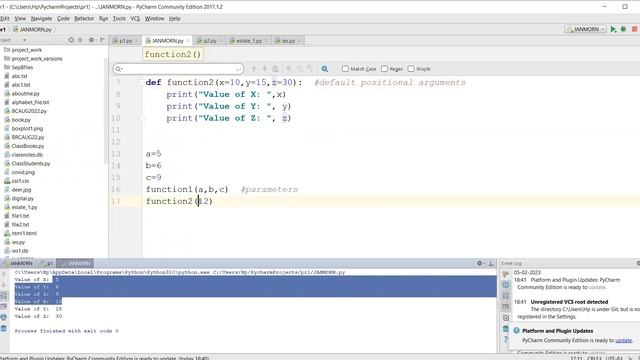The height and width of the screenshot is (360, 640).
Task: Go to previous search occurrence arrow
Action: point(253,69)
